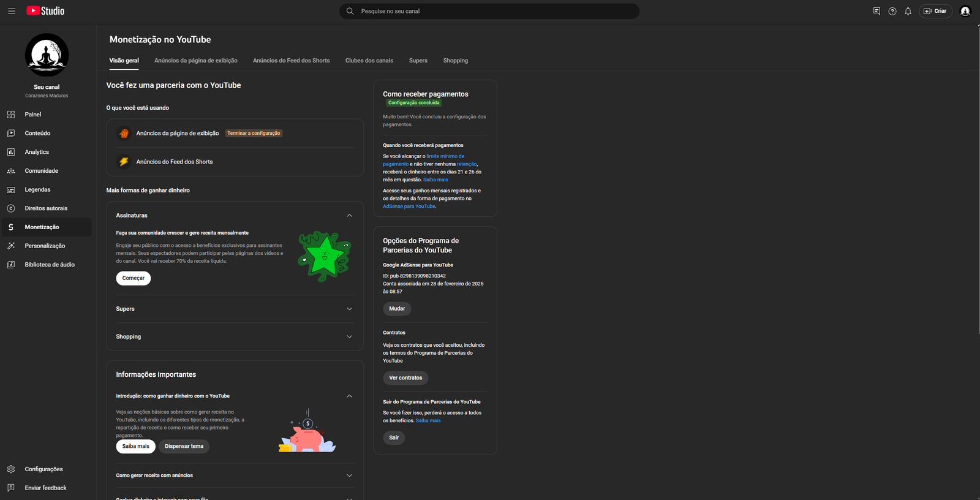Click the Legendas subtitles icon
The image size is (980, 500).
click(x=11, y=190)
